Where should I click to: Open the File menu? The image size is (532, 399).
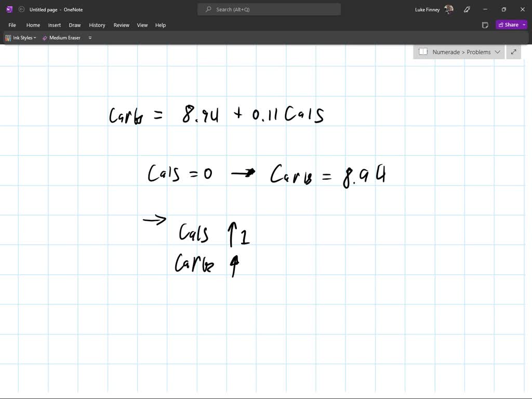coord(12,25)
